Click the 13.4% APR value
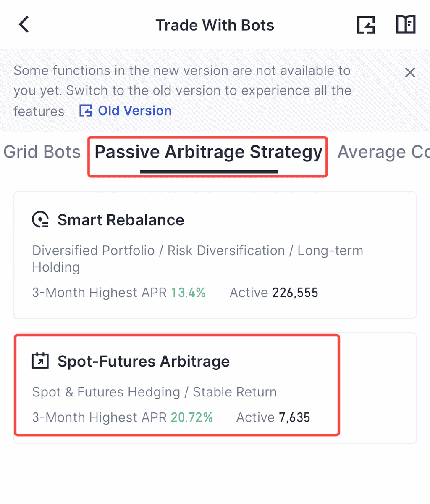The height and width of the screenshot is (504, 430). [x=188, y=293]
